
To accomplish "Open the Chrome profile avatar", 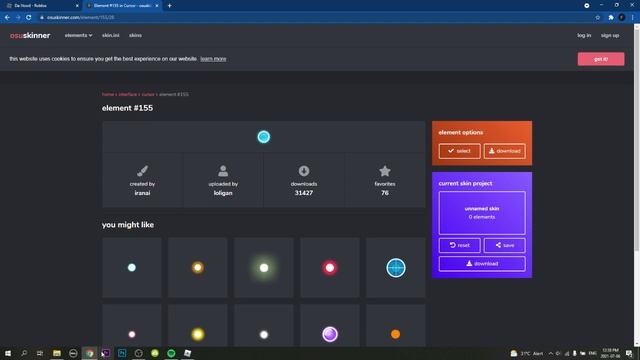I will pos(622,18).
